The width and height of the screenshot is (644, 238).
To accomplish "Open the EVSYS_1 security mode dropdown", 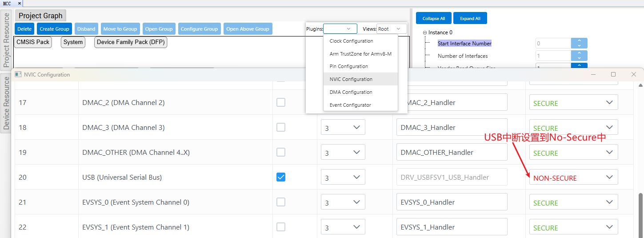I will [x=573, y=227].
